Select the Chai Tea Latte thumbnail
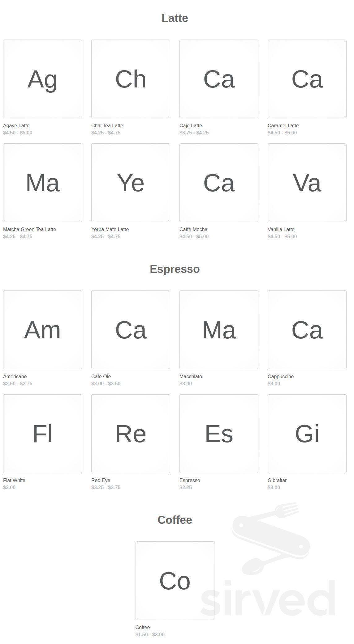Image resolution: width=354 pixels, height=644 pixels. (131, 79)
